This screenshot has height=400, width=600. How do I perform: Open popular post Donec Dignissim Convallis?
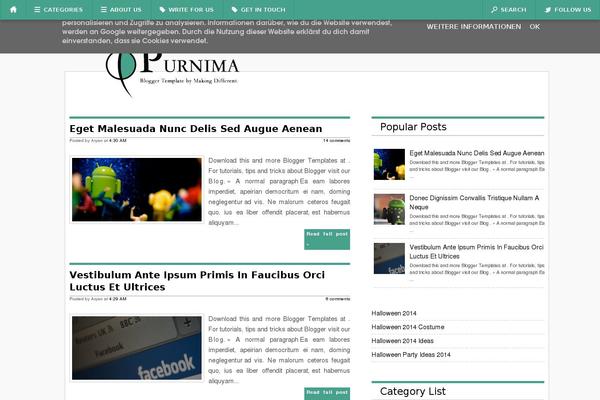pos(474,202)
